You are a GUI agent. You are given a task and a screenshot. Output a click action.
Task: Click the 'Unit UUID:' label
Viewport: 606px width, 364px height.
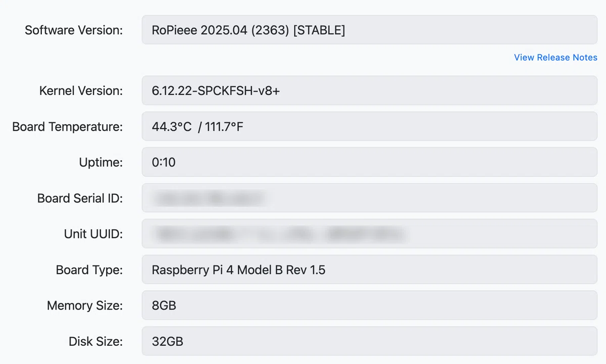[93, 234]
